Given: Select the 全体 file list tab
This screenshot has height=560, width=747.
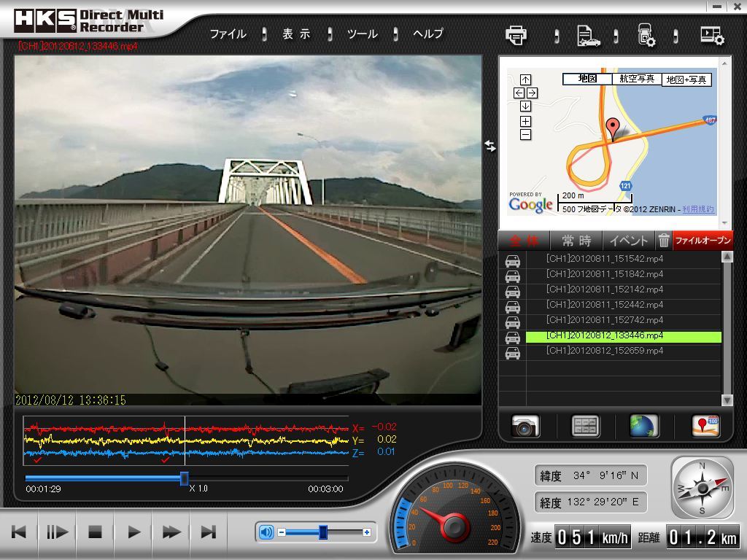Looking at the screenshot, I should point(524,241).
